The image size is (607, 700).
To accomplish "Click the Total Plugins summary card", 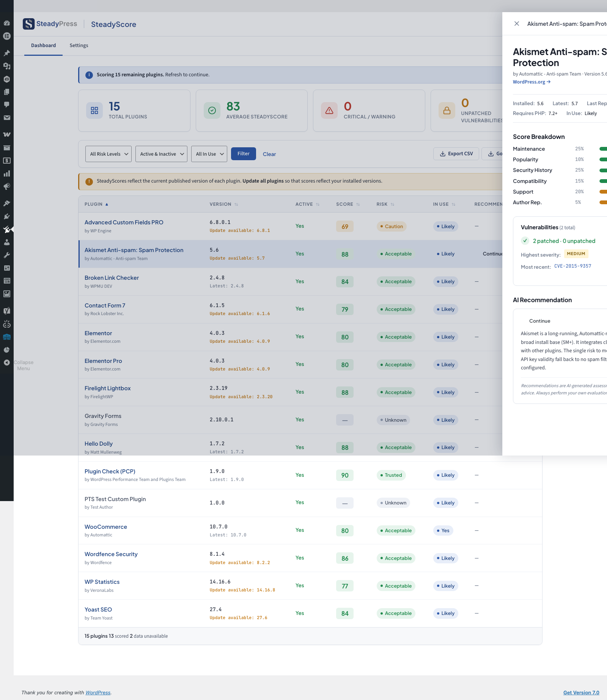I will point(134,111).
